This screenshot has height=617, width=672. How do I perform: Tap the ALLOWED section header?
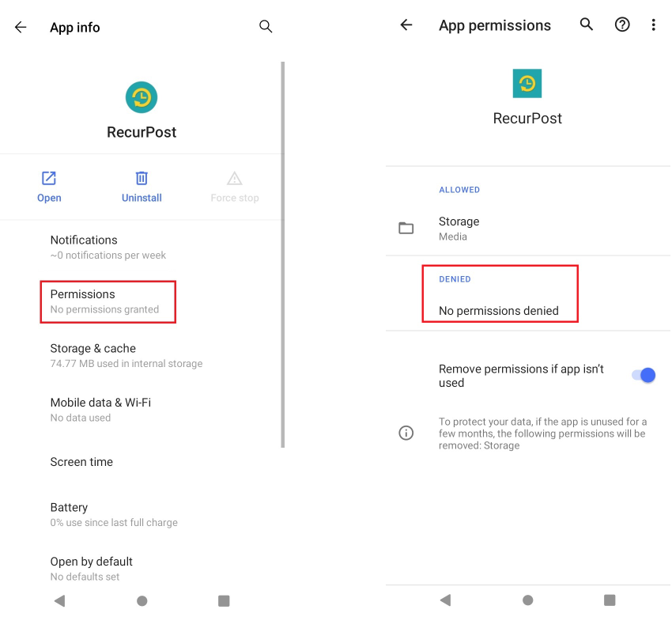[459, 190]
